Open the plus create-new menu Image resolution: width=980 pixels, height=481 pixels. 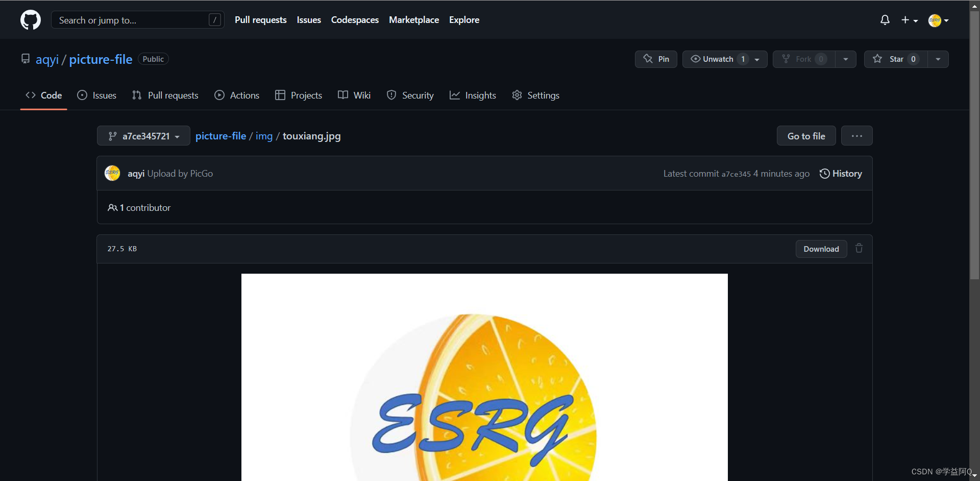tap(910, 20)
